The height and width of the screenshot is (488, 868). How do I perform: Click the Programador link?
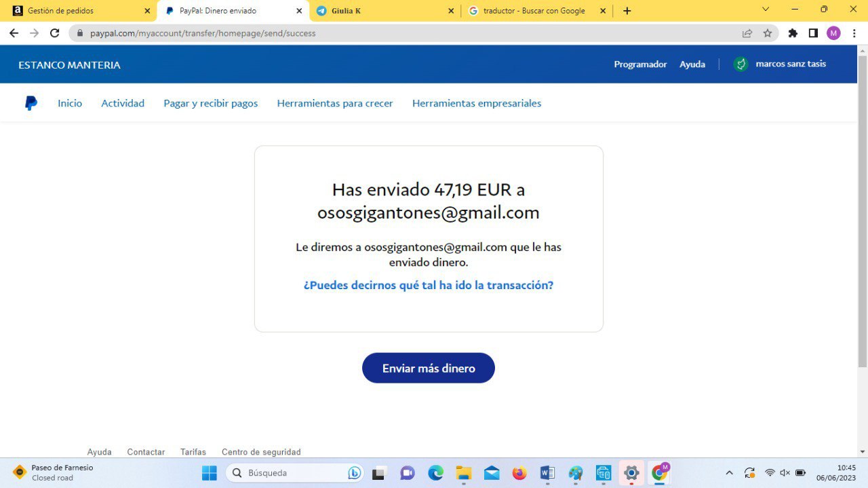[640, 64]
